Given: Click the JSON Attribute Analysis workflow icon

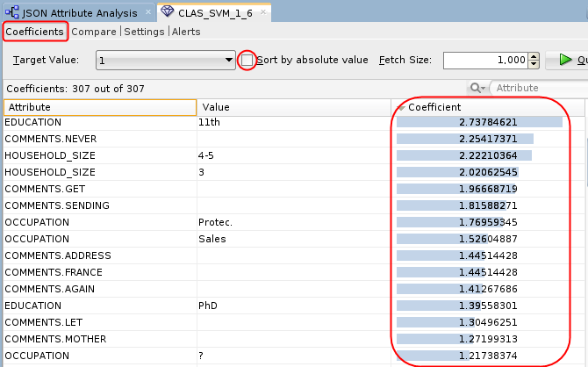Looking at the screenshot, I should click(12, 12).
